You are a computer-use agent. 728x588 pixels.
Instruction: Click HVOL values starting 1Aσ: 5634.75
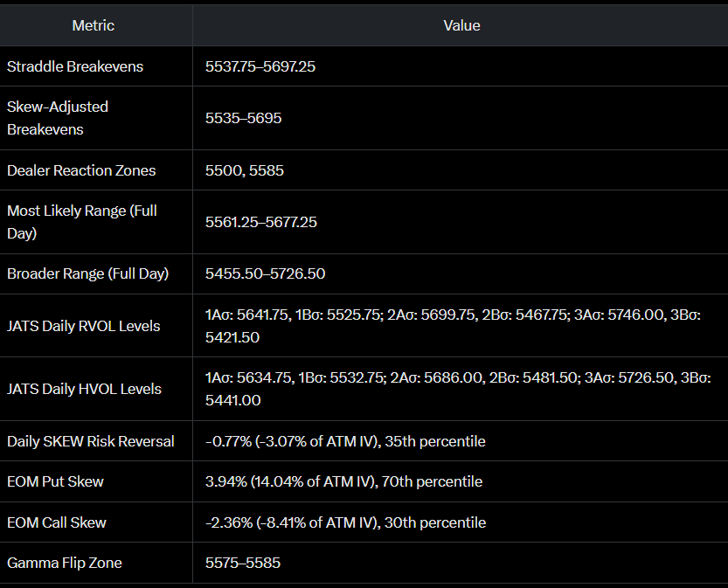[458, 389]
